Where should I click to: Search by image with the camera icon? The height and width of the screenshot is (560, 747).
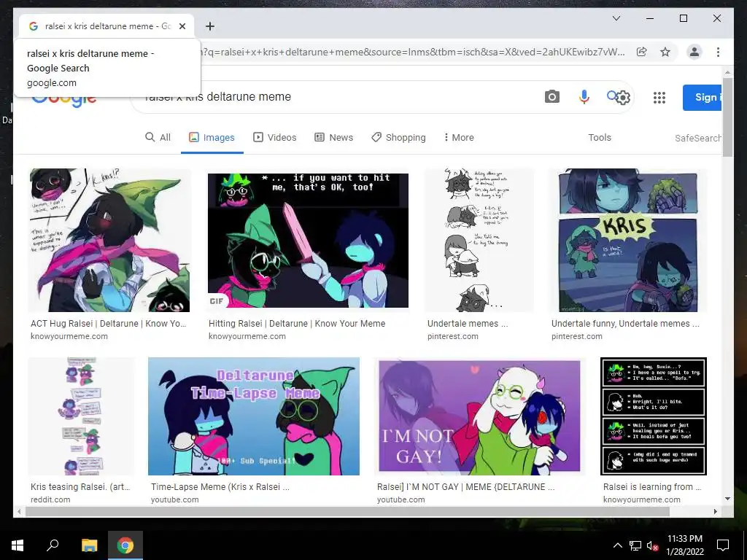(x=551, y=97)
